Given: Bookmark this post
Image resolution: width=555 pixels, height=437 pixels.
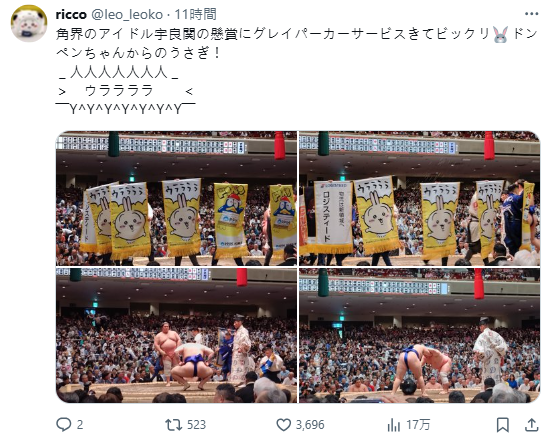Looking at the screenshot, I should [x=503, y=425].
